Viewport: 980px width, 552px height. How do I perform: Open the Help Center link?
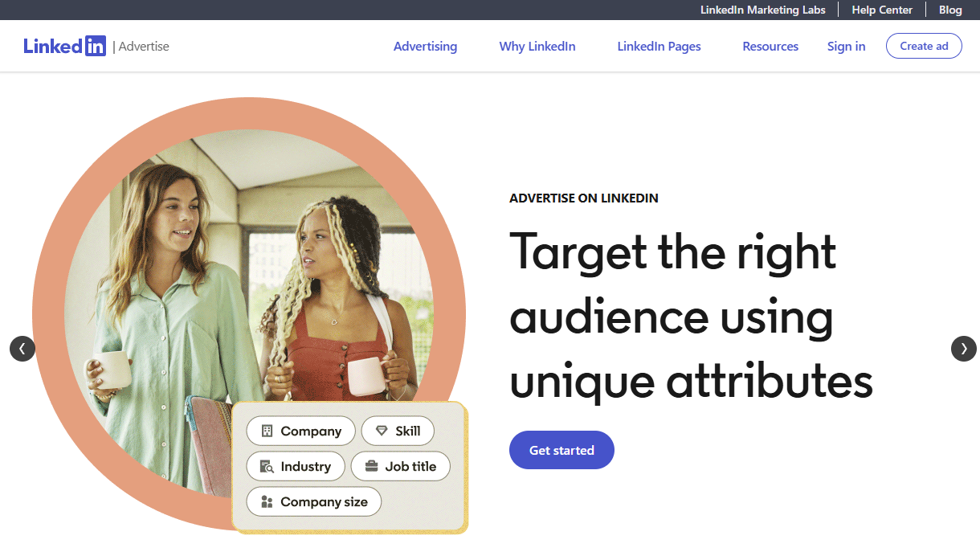pyautogui.click(x=882, y=10)
